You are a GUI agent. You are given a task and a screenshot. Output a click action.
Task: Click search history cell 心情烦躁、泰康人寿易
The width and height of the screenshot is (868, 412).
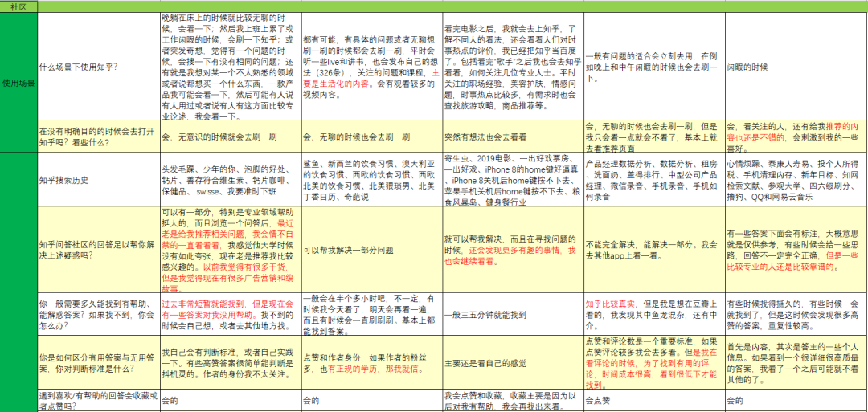click(x=796, y=178)
